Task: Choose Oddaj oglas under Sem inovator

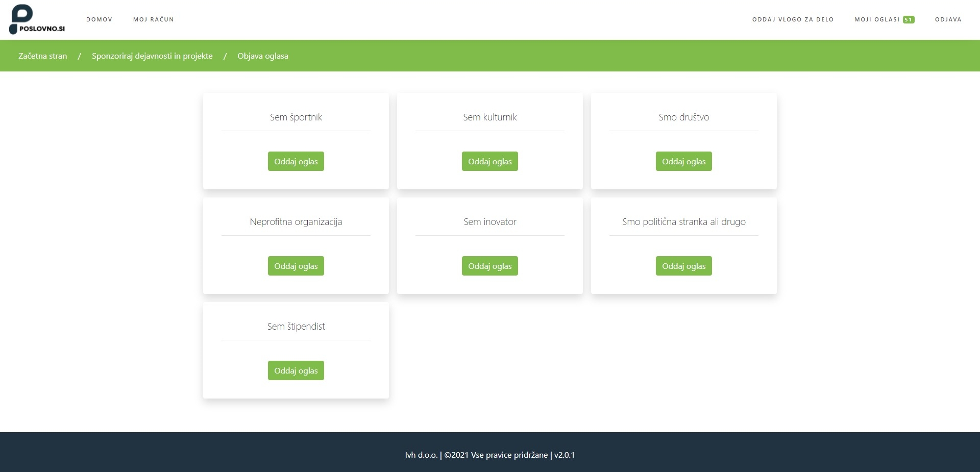Action: coord(489,266)
